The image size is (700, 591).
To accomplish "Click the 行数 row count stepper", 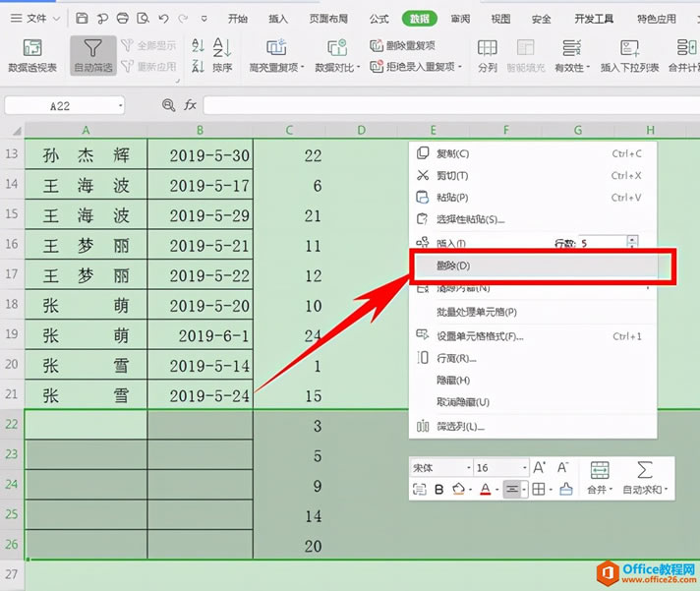I will pyautogui.click(x=632, y=242).
